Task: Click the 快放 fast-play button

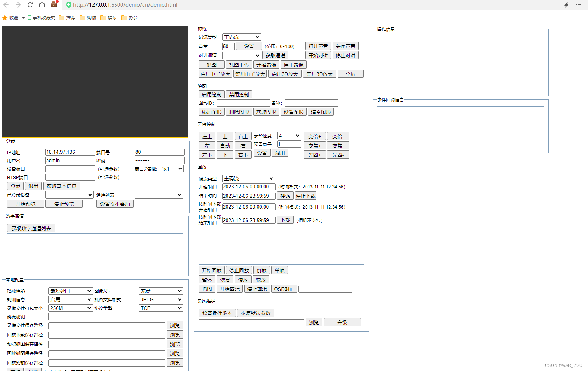Action: tap(261, 279)
